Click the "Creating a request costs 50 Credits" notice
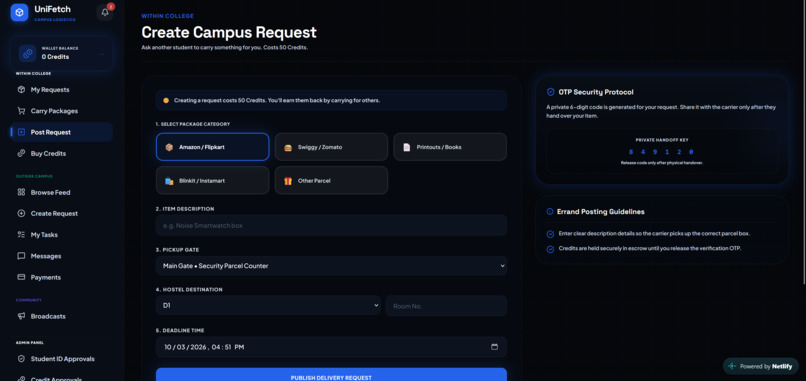Viewport: 806px width, 381px height. (331, 100)
